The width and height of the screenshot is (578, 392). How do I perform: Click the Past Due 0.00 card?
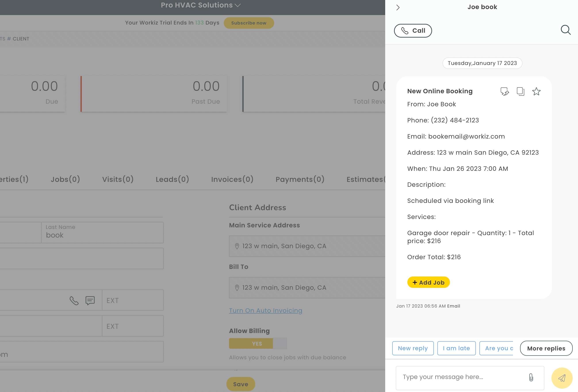153,94
